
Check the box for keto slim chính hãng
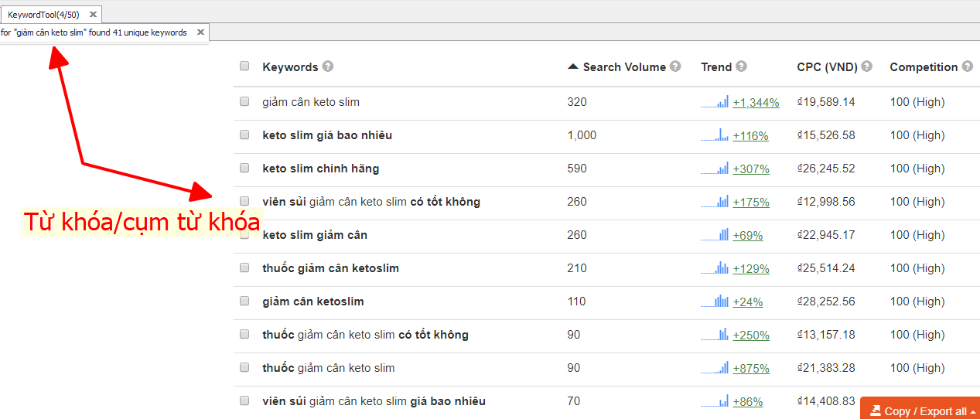[244, 168]
